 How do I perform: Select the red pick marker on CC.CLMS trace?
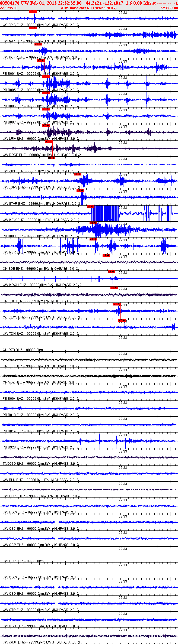(x=117, y=304)
